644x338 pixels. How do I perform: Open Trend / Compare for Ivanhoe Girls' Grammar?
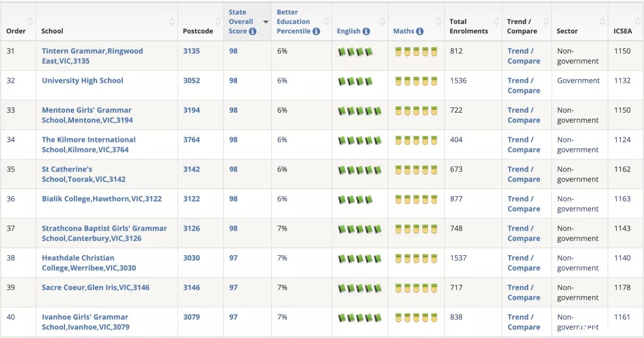click(x=524, y=322)
